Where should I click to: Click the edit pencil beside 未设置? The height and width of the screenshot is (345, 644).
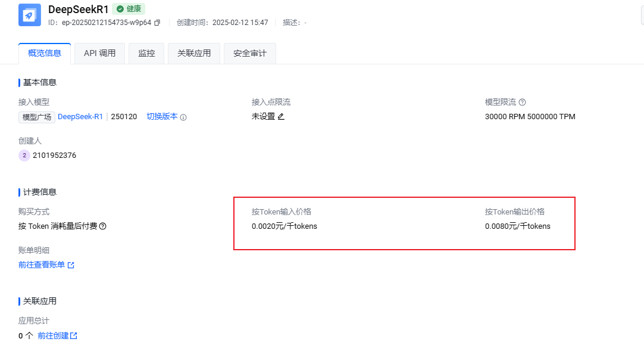[280, 117]
